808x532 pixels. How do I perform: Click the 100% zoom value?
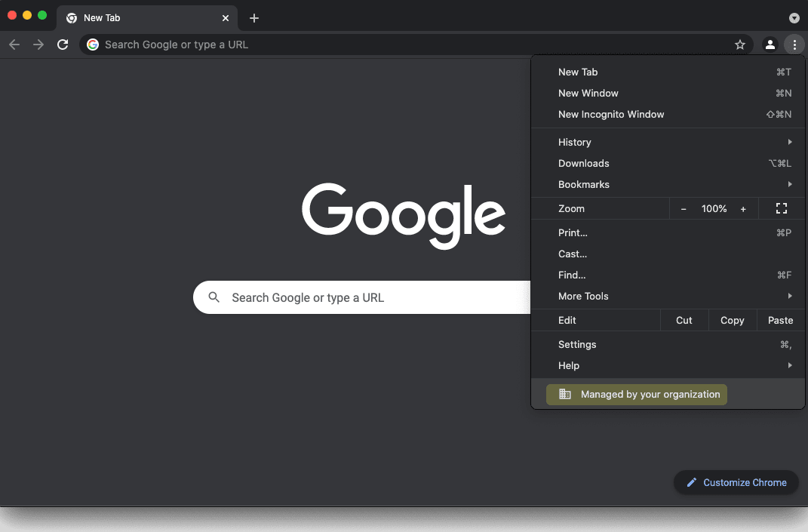[714, 209]
